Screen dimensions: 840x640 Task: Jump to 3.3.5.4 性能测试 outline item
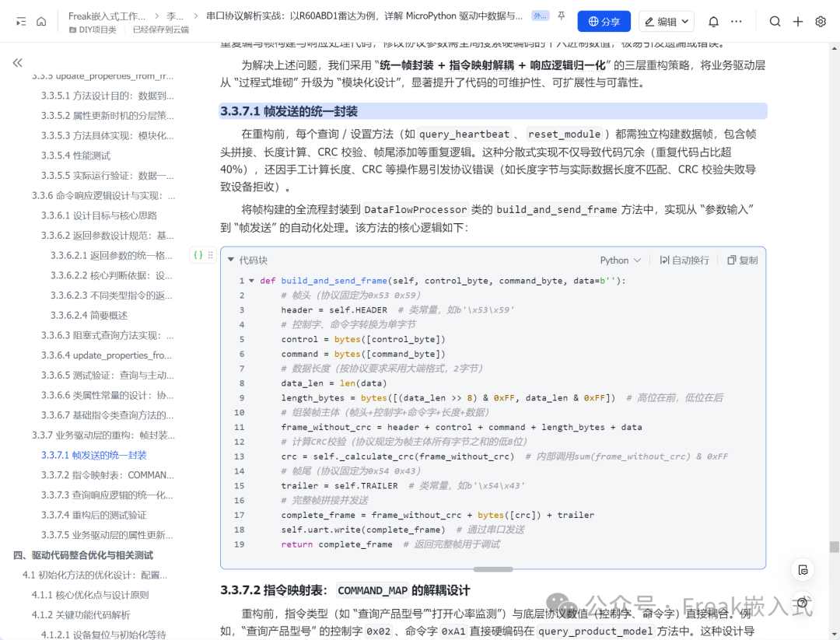75,156
